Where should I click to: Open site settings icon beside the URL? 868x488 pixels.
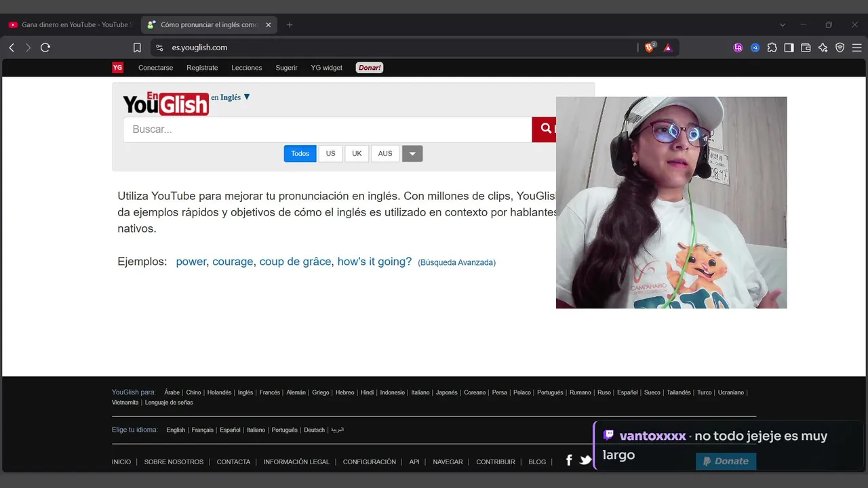tap(159, 47)
